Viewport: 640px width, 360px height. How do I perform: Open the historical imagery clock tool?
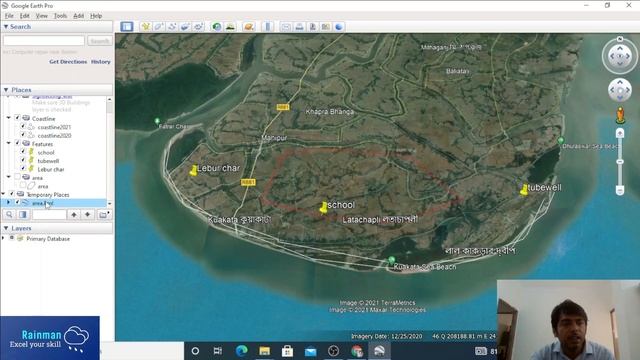coord(217,27)
